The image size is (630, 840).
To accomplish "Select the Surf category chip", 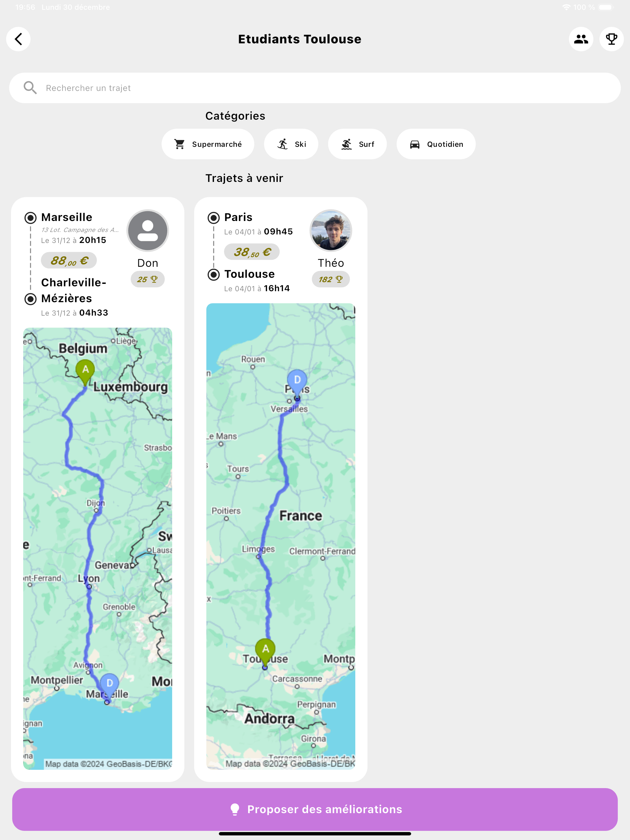I will coord(357,144).
